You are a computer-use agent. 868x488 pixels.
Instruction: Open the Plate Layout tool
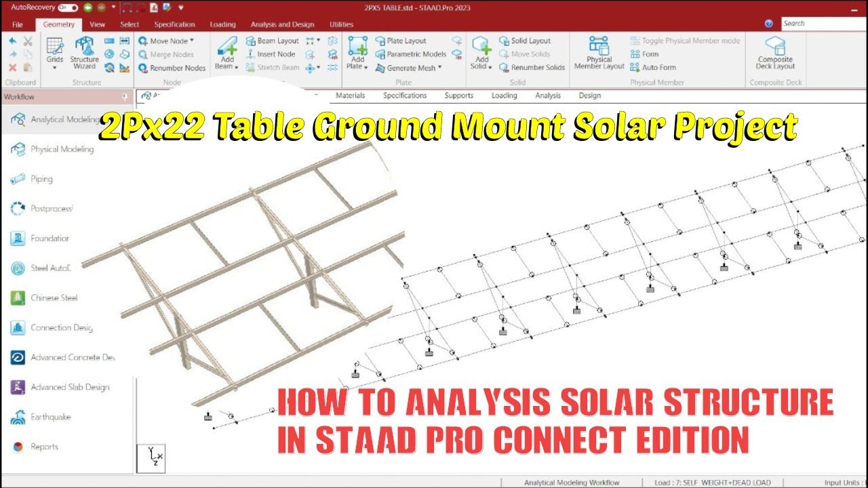click(x=401, y=41)
